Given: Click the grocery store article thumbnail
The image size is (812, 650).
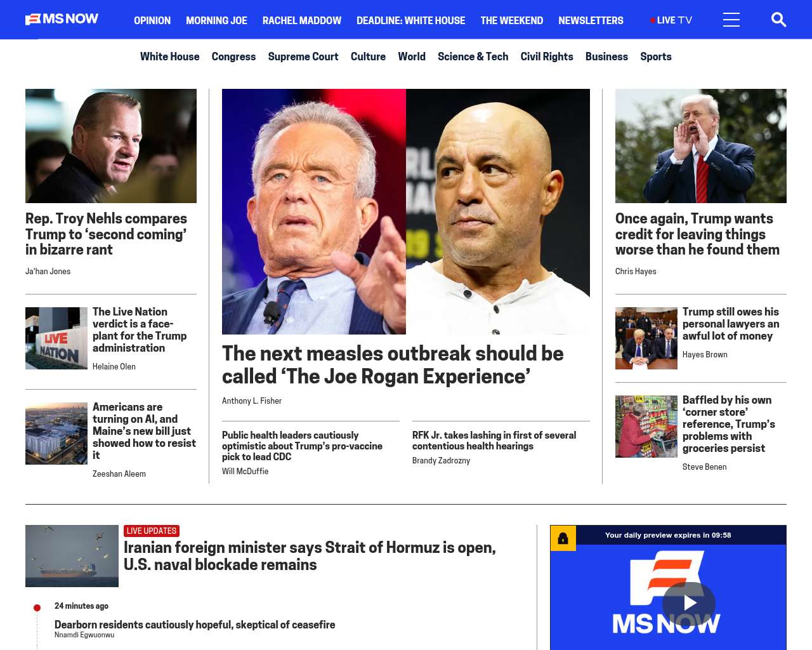Looking at the screenshot, I should (646, 427).
